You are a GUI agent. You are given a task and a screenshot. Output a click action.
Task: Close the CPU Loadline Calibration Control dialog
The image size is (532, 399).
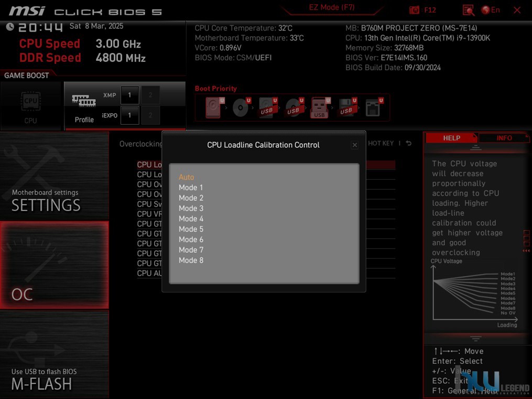[x=354, y=145]
